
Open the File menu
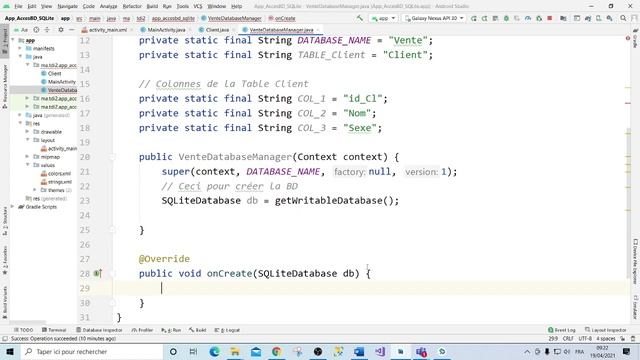pos(18,6)
